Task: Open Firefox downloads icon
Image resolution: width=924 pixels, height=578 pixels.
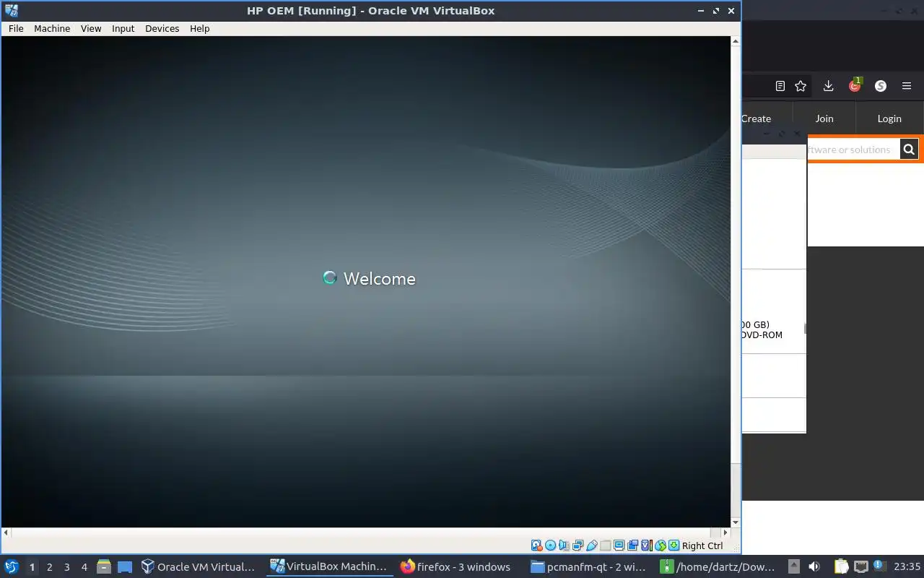Action: [828, 86]
